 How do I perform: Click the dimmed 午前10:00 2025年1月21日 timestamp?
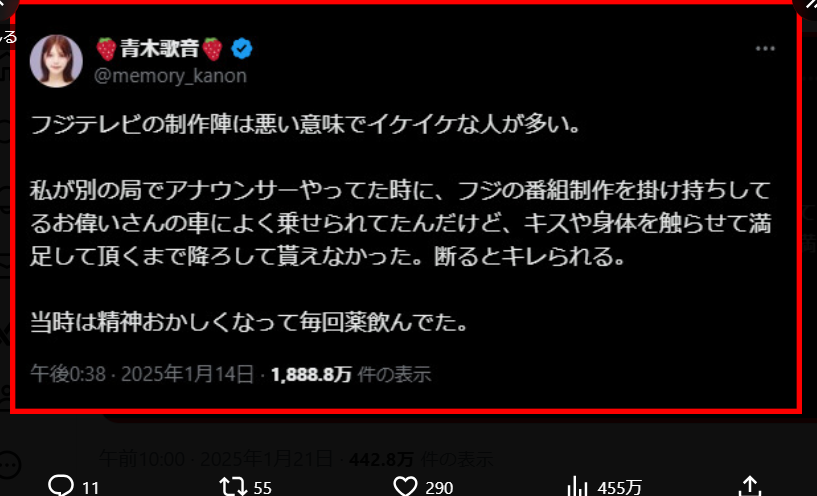[216, 459]
